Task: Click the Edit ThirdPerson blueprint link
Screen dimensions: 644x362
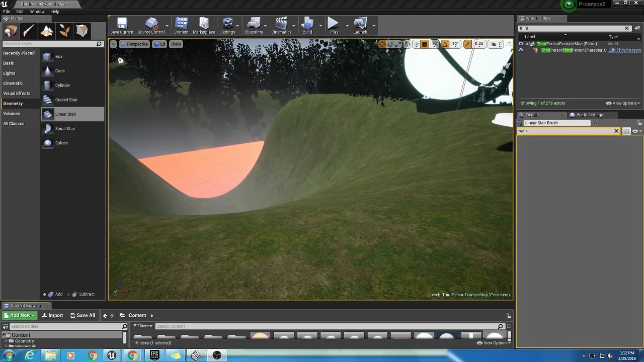Action: pos(624,50)
